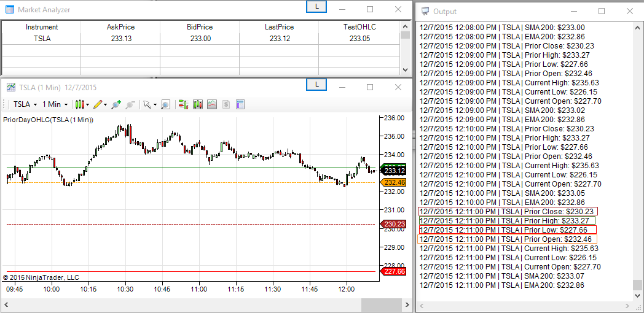Click the AskPrice column header
Image resolution: width=644 pixels, height=313 pixels.
[120, 27]
